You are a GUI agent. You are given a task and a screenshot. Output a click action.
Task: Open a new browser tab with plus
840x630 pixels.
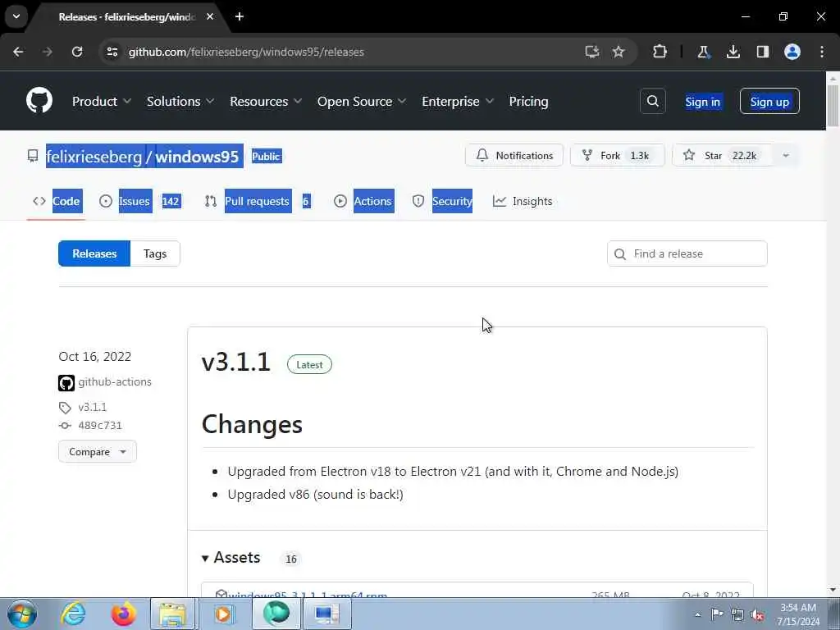(x=240, y=16)
